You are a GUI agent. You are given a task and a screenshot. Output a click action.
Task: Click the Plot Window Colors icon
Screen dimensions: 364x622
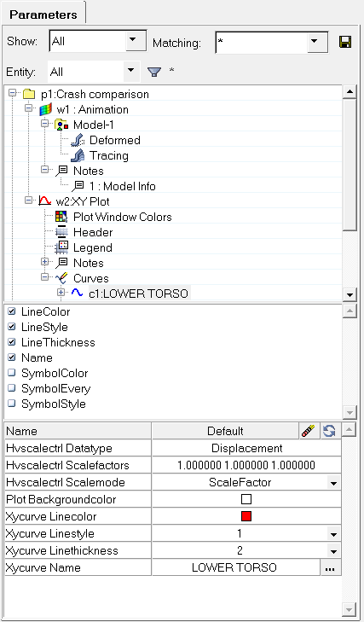[61, 217]
